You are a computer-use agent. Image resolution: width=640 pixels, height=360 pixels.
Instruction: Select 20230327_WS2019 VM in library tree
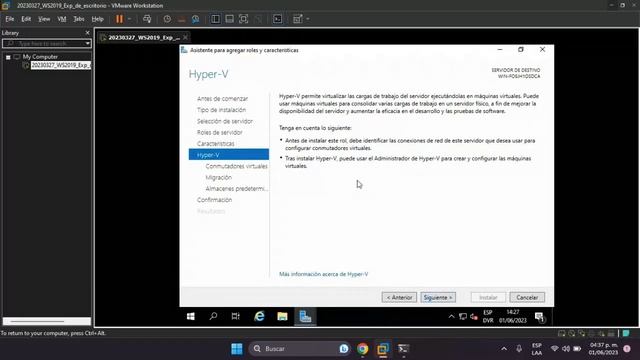click(60, 65)
